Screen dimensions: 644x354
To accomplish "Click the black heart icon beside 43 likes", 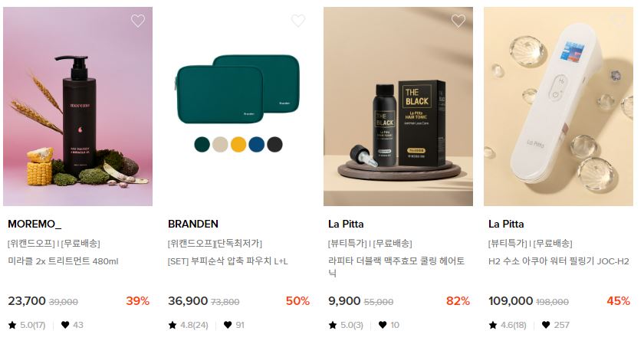I will click(x=65, y=325).
